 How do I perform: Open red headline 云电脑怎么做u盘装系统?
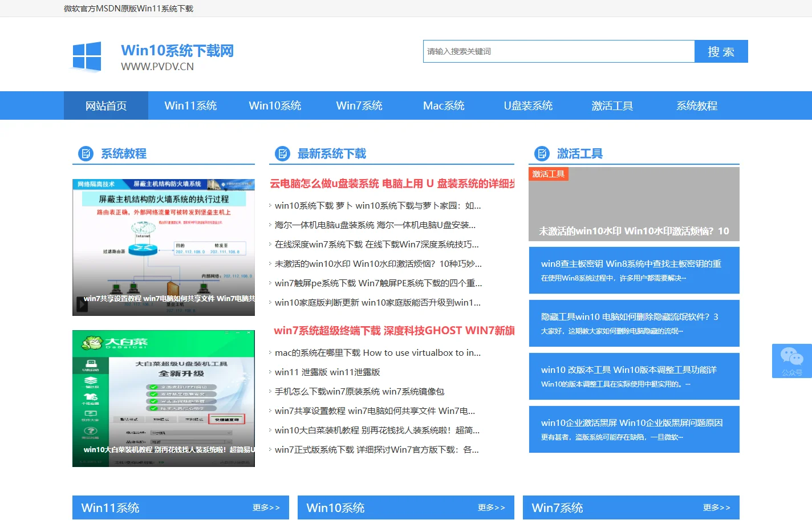[392, 184]
